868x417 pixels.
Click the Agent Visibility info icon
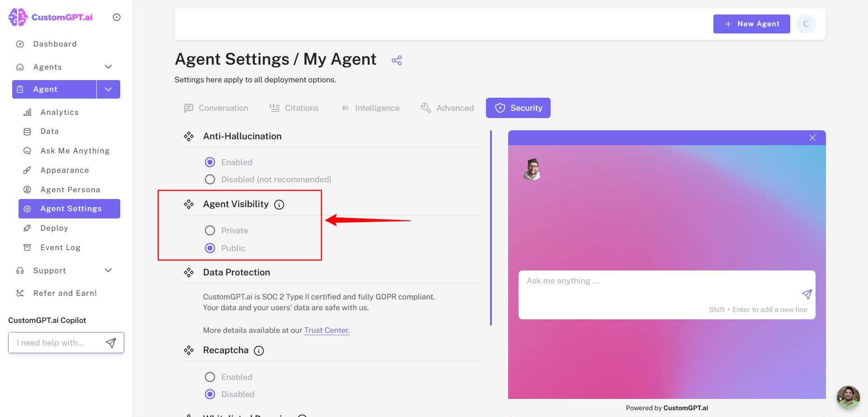279,205
